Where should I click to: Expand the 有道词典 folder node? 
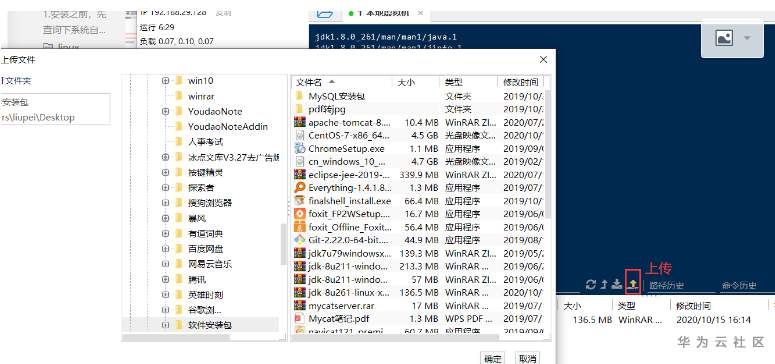[165, 233]
